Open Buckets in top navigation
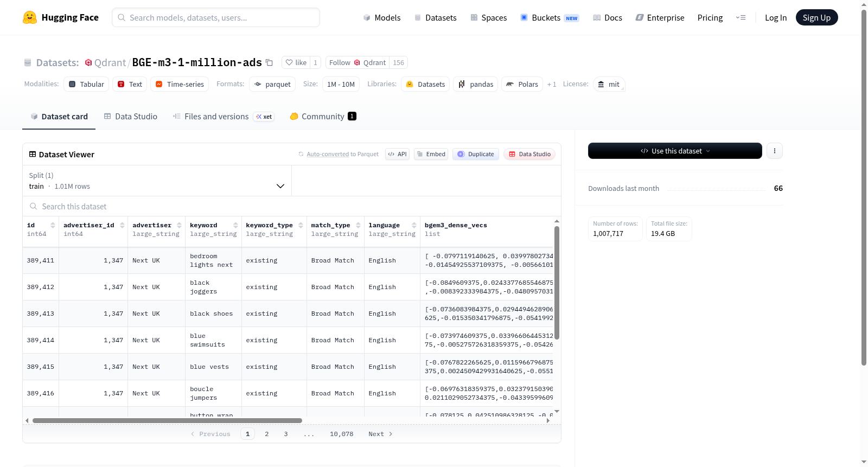Image resolution: width=868 pixels, height=467 pixels. pyautogui.click(x=550, y=17)
